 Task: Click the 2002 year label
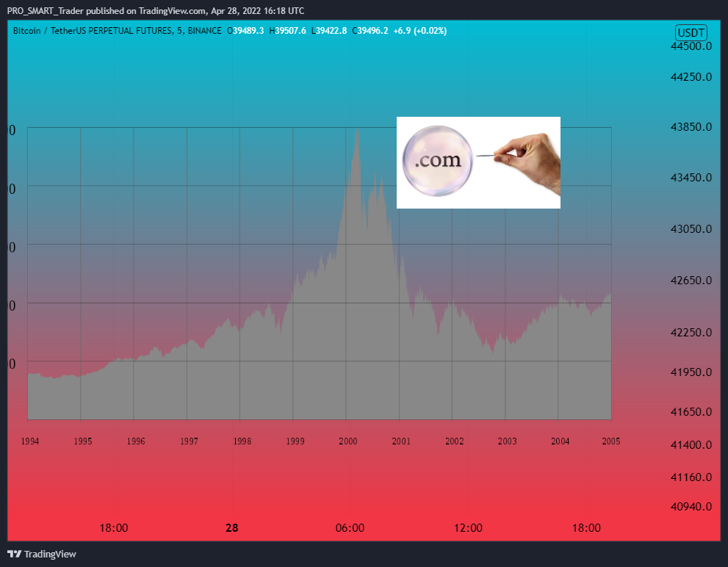(x=454, y=441)
